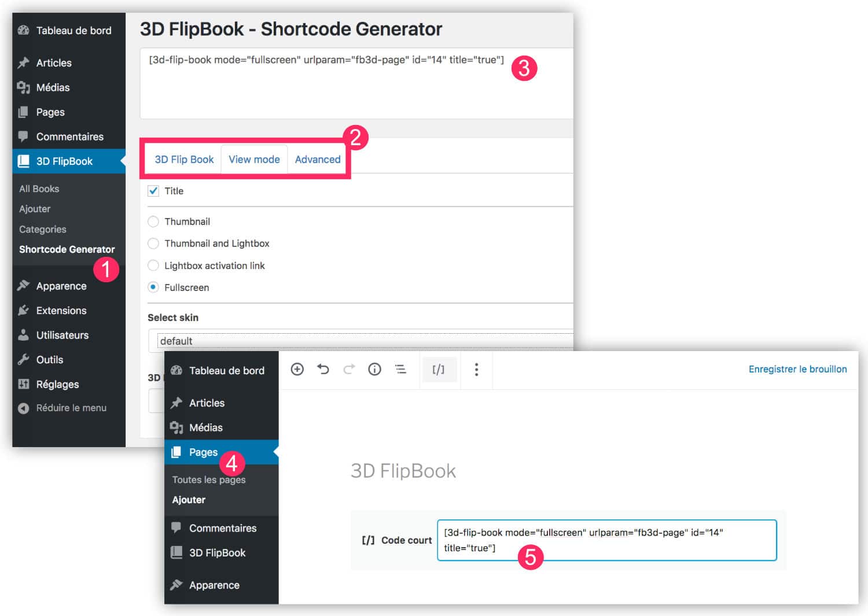Click the undo arrow in editor toolbar

point(323,369)
